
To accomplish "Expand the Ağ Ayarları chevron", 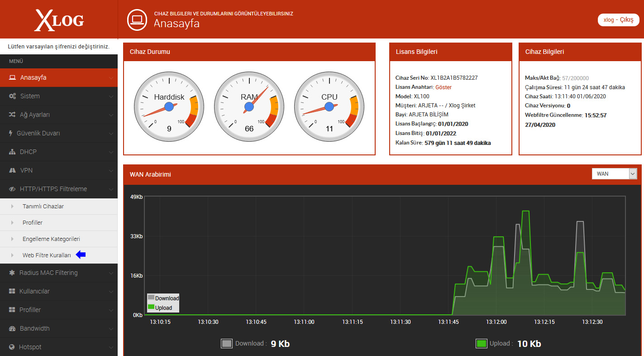I will 111,115.
